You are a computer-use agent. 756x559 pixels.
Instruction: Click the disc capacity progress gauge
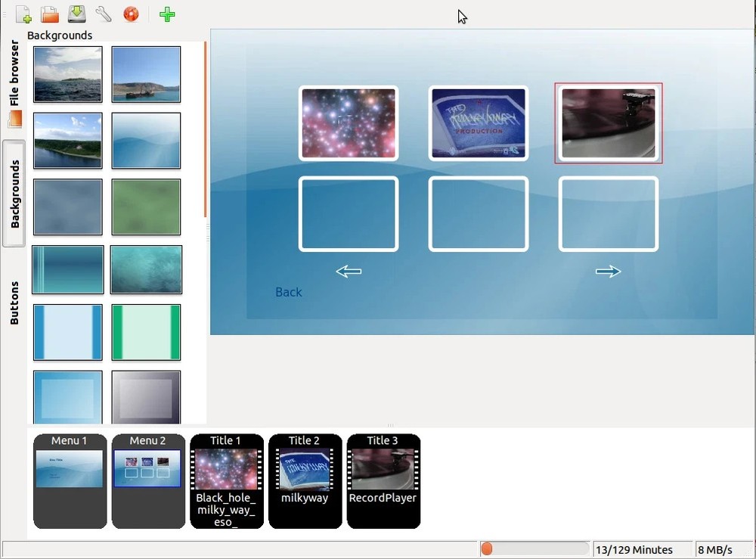point(534,548)
